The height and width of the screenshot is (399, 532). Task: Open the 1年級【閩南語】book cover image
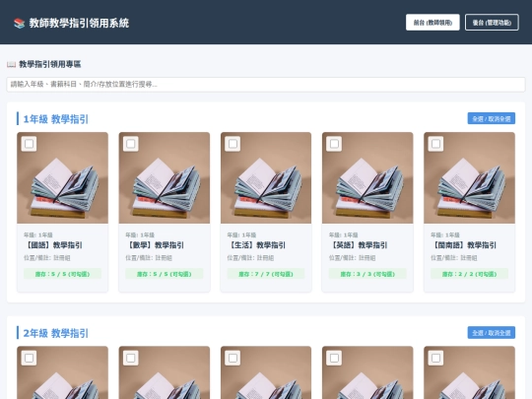[x=470, y=177]
